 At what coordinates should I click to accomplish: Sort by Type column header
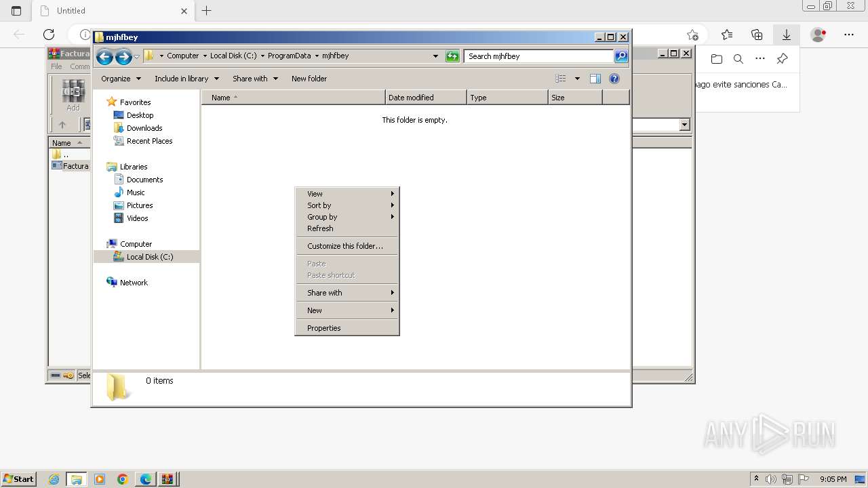507,98
